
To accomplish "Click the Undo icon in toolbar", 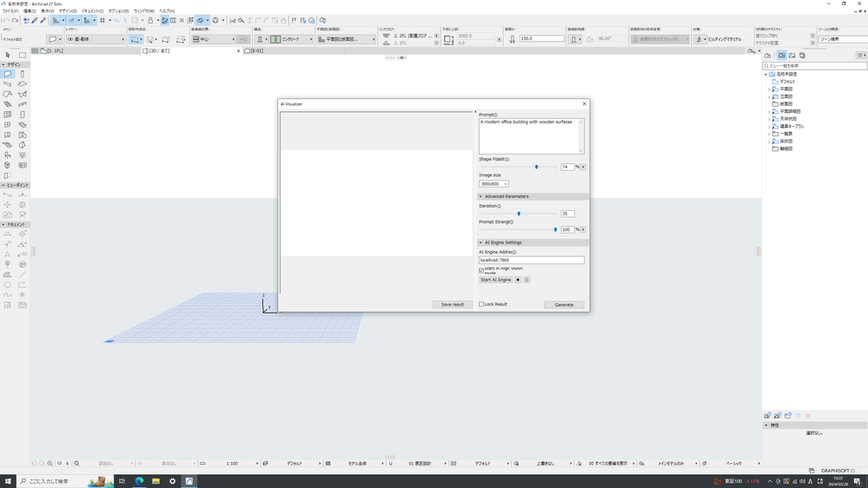I will 5,21.
